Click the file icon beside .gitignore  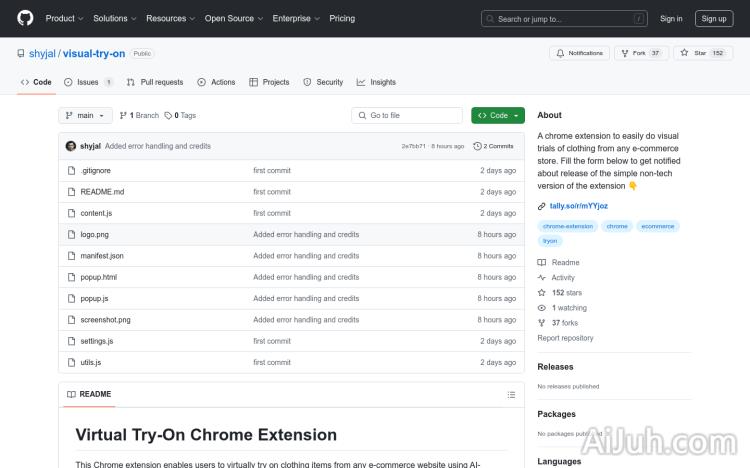tap(71, 170)
